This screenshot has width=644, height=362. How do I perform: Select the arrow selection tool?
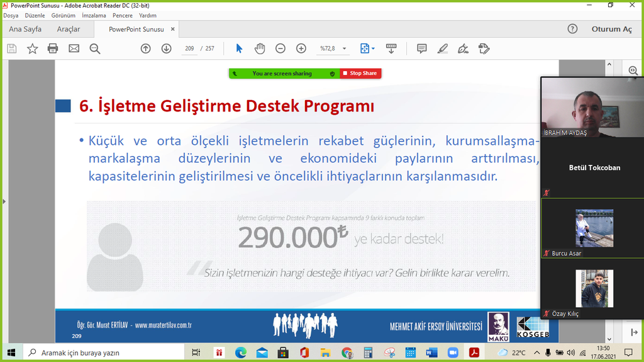[239, 48]
